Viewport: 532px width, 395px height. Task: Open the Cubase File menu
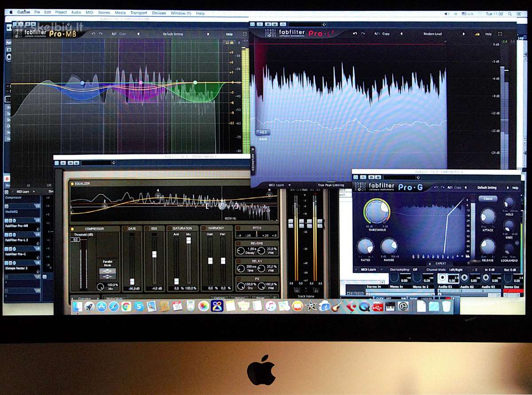coord(37,13)
